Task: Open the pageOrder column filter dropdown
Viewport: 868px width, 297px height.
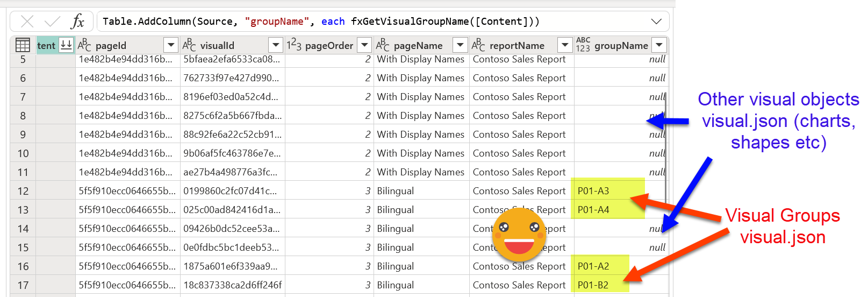Action: [x=364, y=45]
